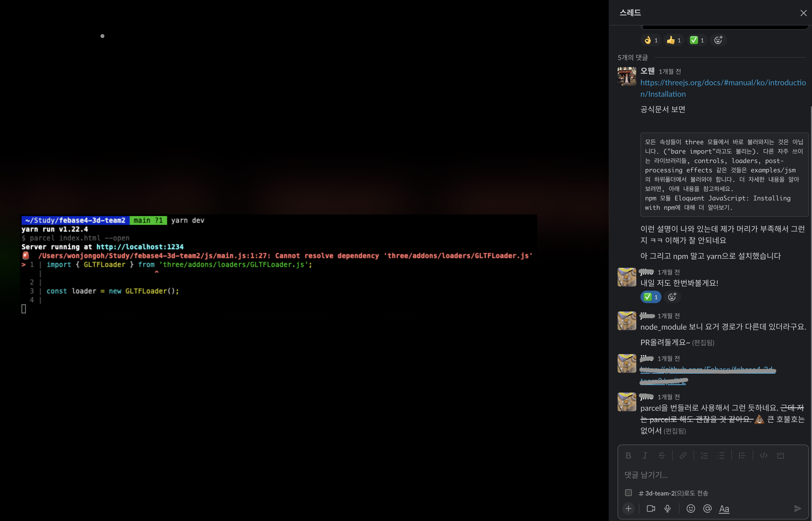Toggle the Aa formatting toolbar visibility
The image size is (812, 521).
click(724, 509)
